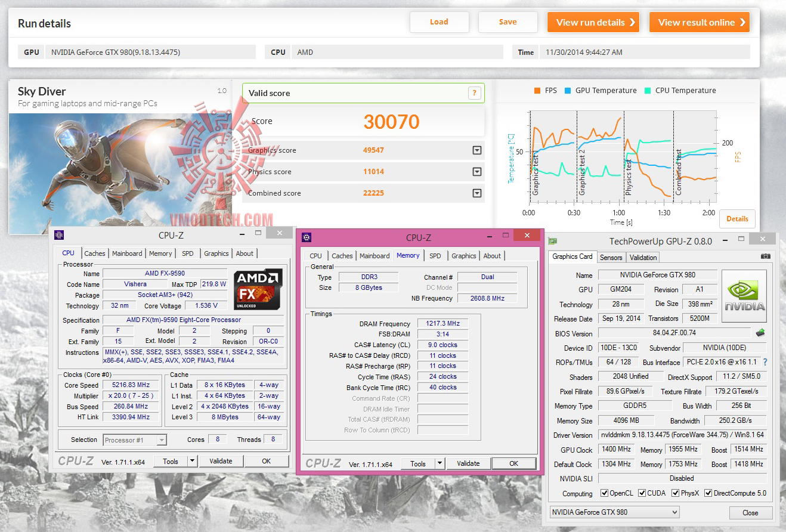
Task: Open the Validation tab in GPU-Z
Action: (643, 258)
